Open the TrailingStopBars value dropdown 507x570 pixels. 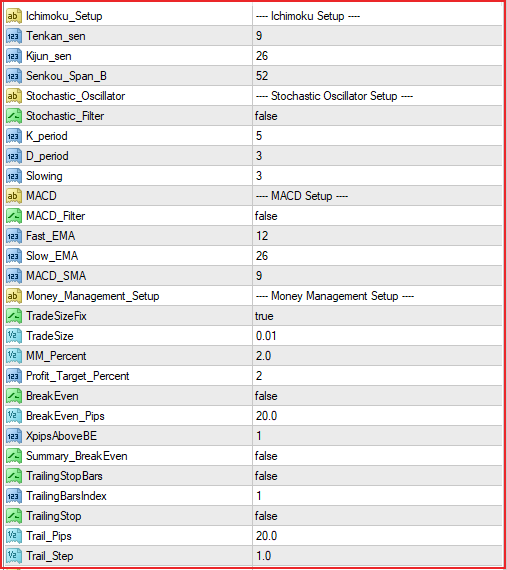point(378,476)
